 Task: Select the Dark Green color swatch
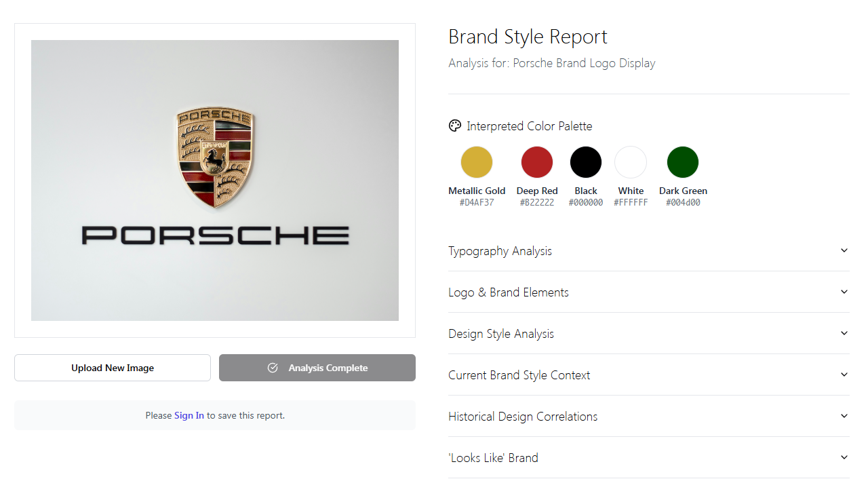click(x=683, y=163)
